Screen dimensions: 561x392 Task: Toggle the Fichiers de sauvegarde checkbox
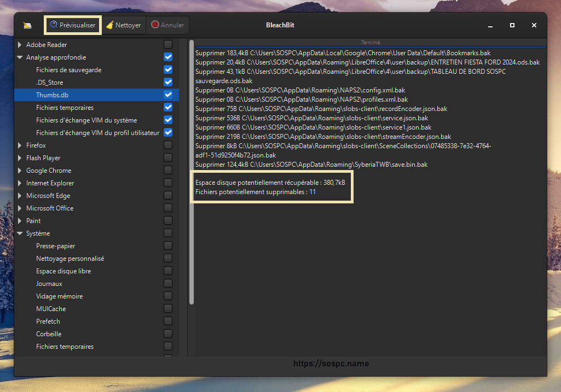pyautogui.click(x=168, y=70)
